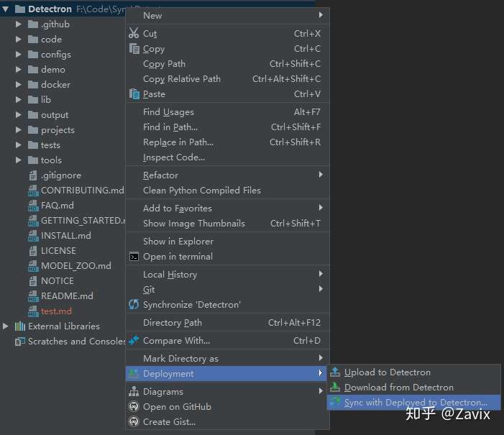Click the Download from Detectron arrow icon

click(x=335, y=387)
